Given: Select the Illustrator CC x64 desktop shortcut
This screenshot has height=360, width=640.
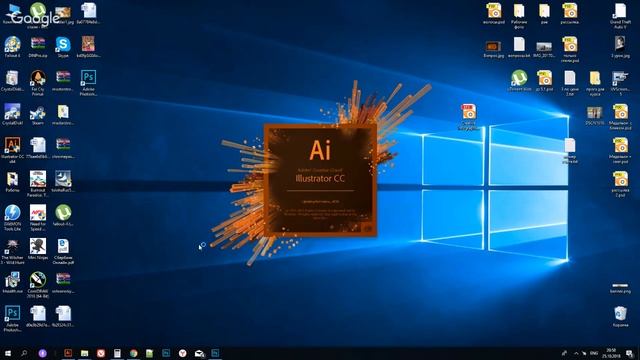Looking at the screenshot, I should pyautogui.click(x=12, y=150).
